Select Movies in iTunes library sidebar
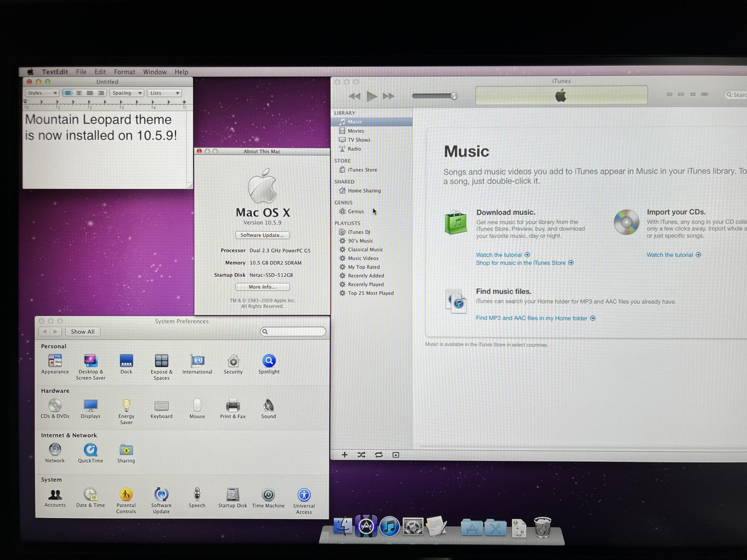 371,131
